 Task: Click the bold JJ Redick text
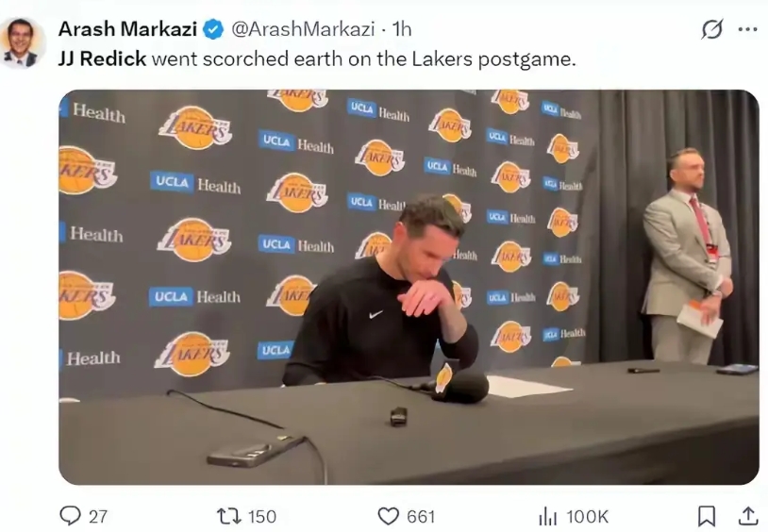pyautogui.click(x=102, y=58)
